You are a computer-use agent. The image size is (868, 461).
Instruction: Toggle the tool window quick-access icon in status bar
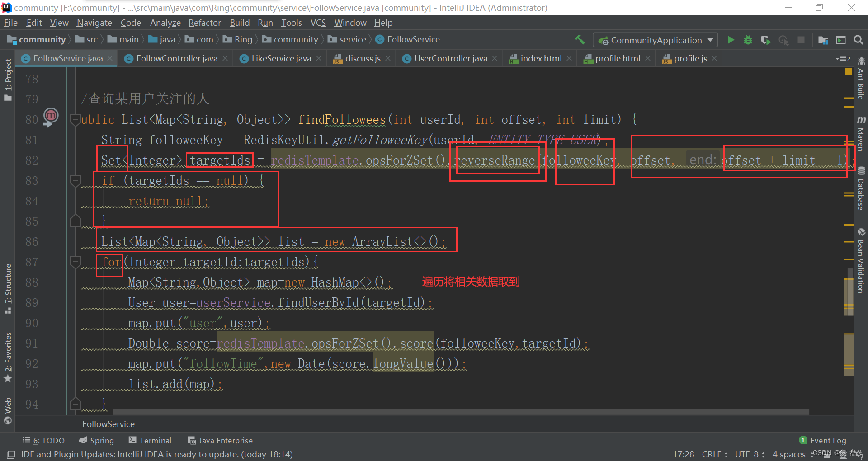[11, 454]
